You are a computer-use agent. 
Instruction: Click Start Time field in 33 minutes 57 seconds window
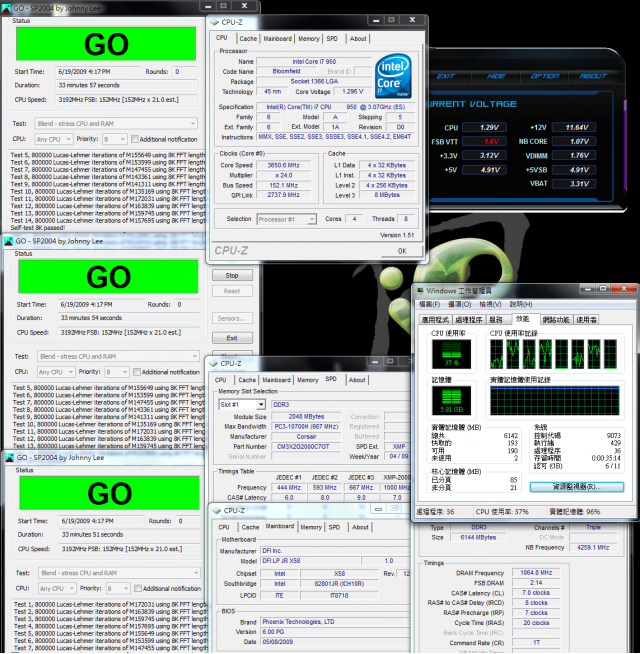pos(98,71)
